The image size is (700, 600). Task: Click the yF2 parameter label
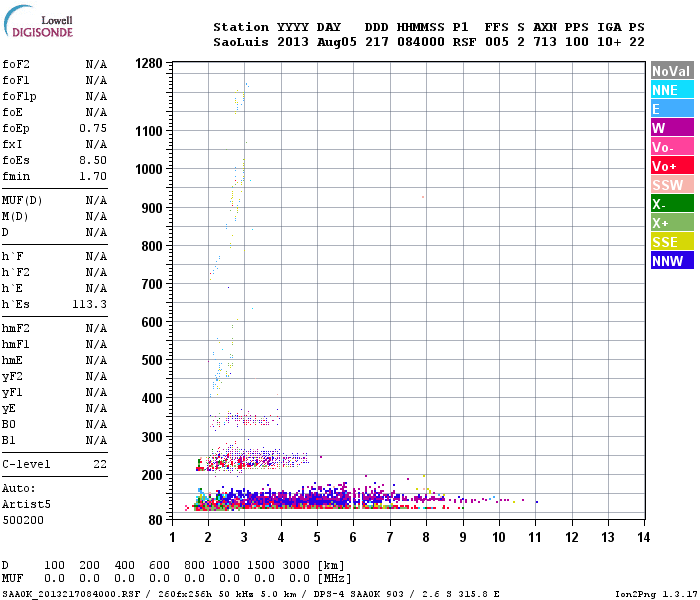tap(12, 377)
